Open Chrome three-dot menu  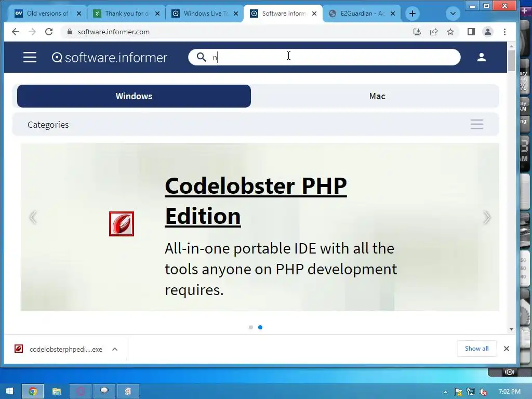(504, 32)
